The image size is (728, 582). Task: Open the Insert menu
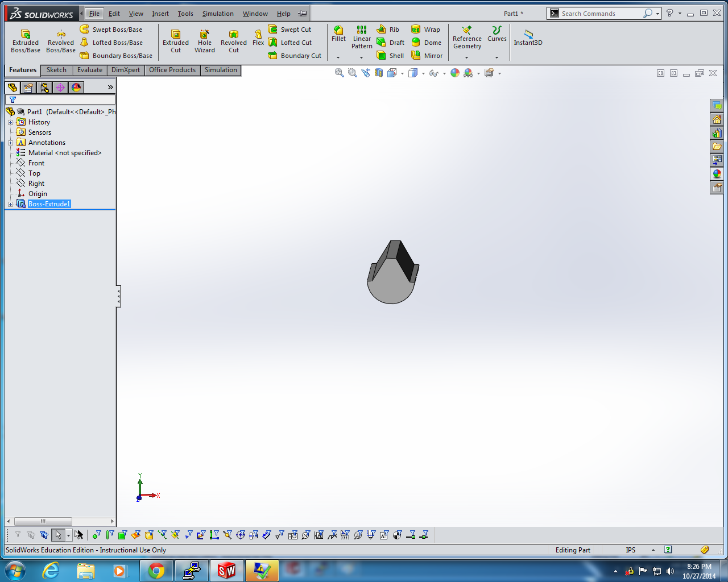160,14
